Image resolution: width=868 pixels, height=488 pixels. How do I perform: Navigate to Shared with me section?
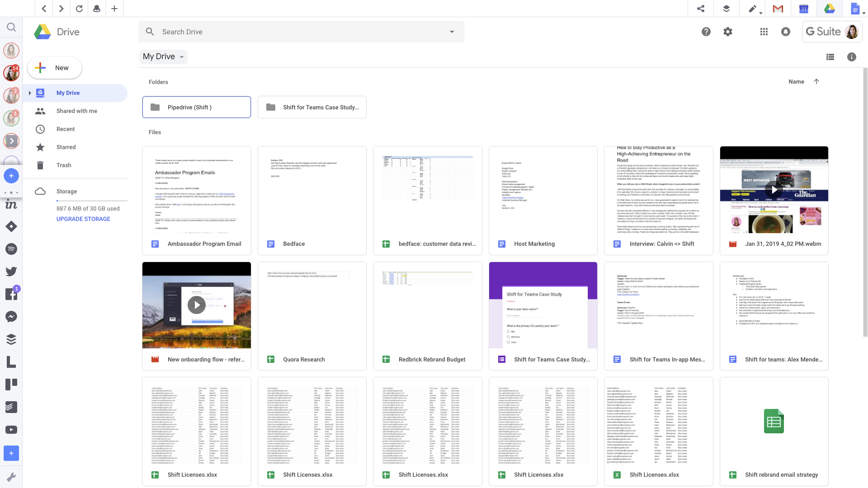pos(76,111)
